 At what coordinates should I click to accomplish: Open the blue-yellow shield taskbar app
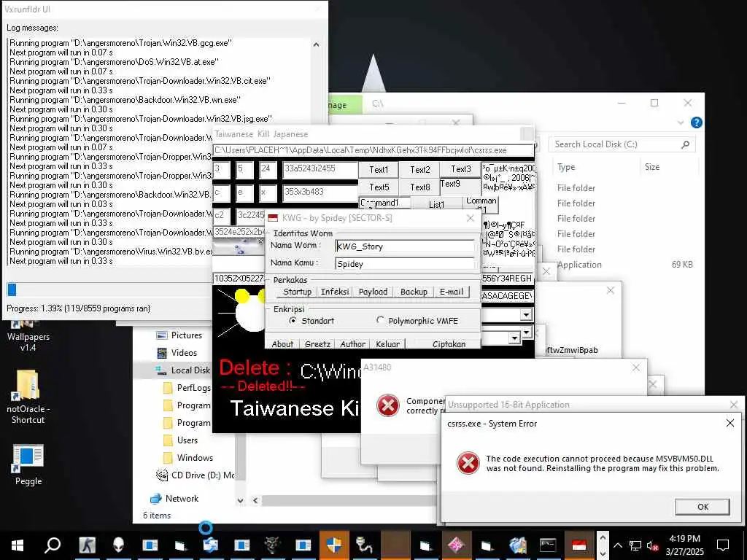click(334, 545)
